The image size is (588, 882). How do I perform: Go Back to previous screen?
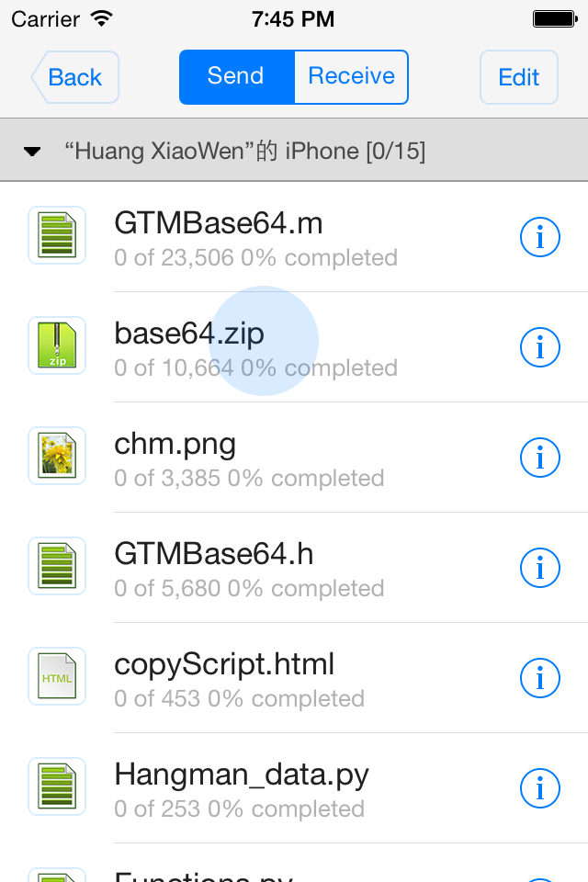(x=74, y=77)
